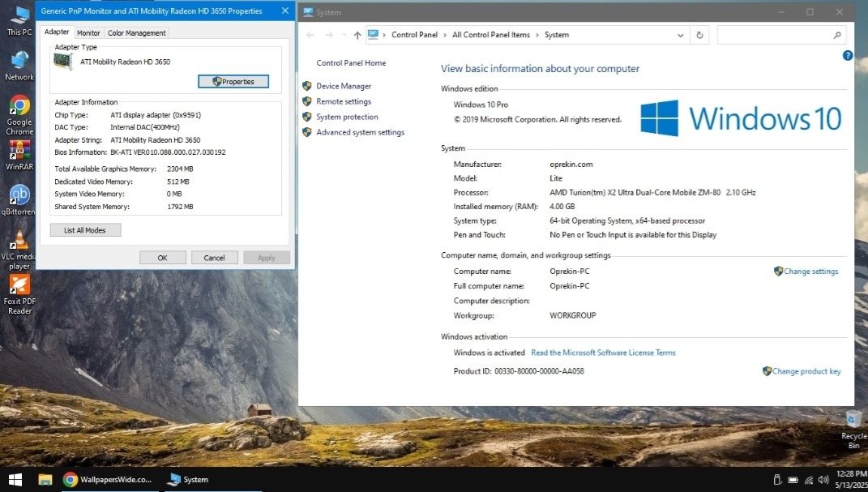
Task: Click the adapter Properties button
Action: (x=233, y=81)
